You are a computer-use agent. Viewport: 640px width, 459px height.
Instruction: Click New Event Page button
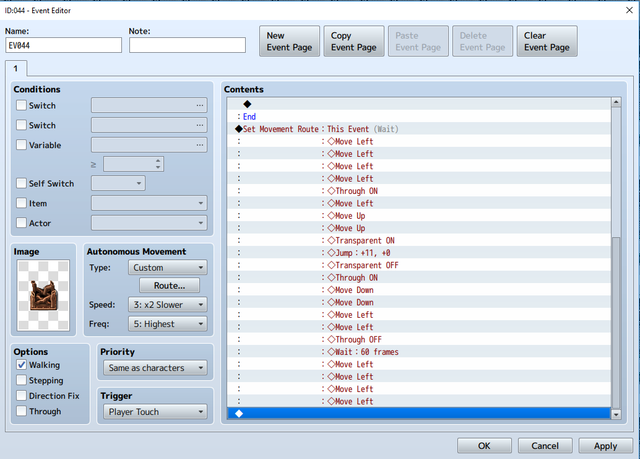[289, 41]
